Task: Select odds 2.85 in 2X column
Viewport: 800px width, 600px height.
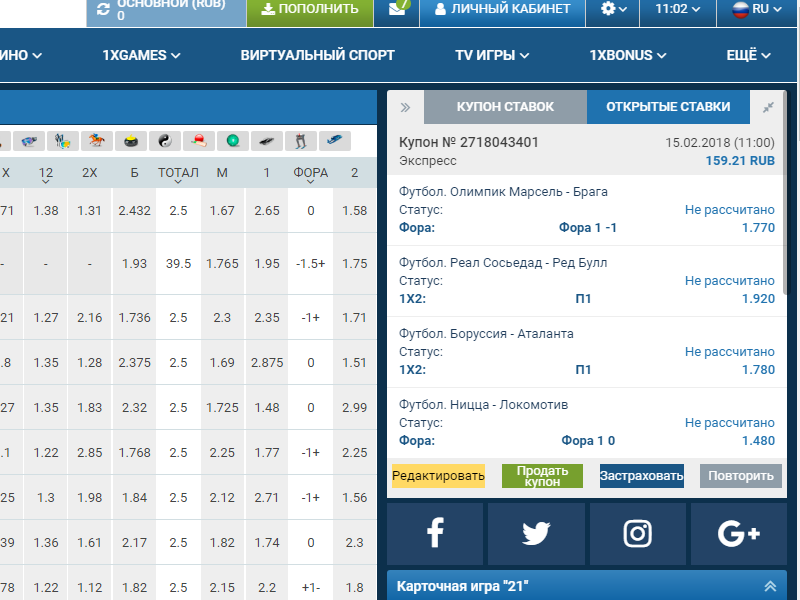Action: click(x=90, y=453)
